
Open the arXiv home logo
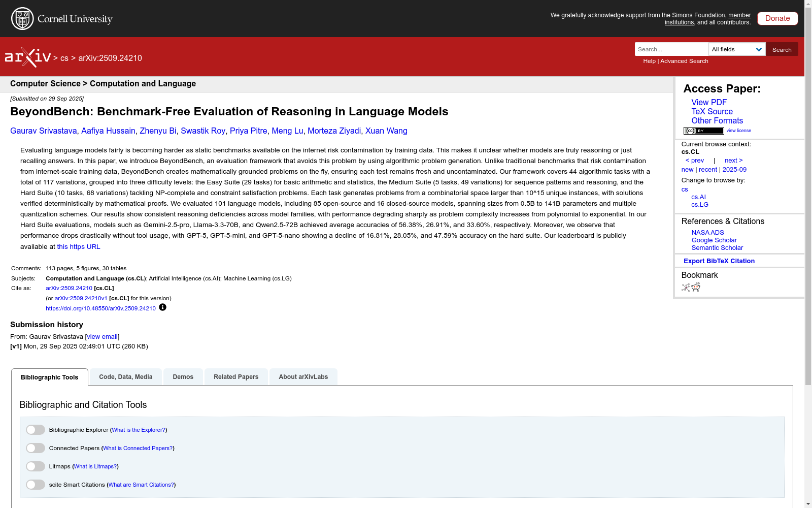click(28, 57)
